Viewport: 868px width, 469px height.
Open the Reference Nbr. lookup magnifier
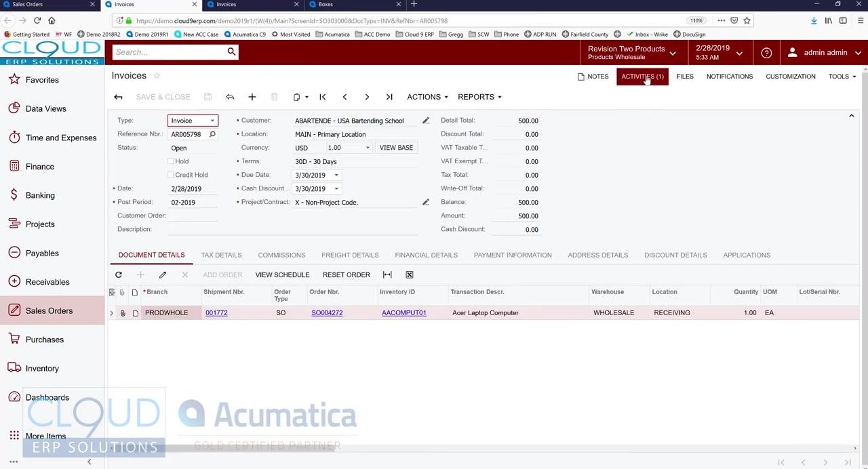[212, 134]
